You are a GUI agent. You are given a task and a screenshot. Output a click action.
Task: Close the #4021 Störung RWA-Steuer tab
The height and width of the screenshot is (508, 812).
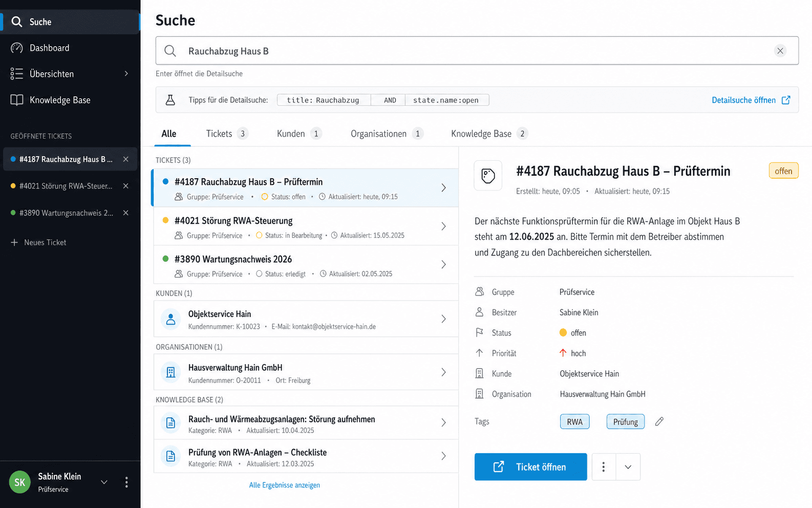[125, 186]
